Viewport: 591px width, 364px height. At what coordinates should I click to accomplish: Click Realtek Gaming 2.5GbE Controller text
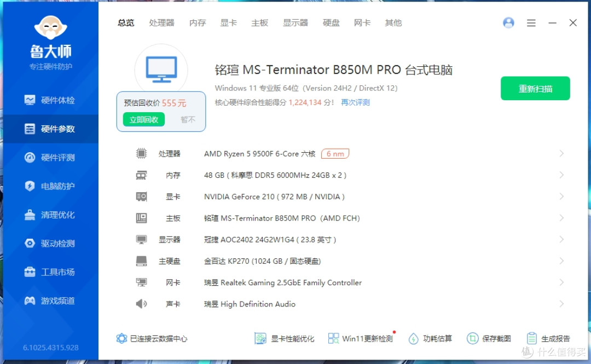pos(283,282)
